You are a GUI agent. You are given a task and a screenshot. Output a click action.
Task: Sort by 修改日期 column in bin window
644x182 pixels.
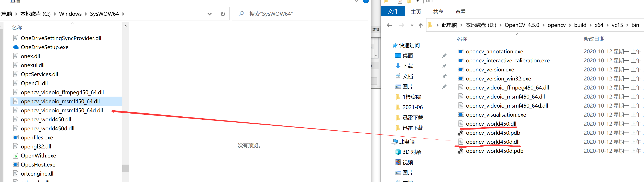coord(594,39)
